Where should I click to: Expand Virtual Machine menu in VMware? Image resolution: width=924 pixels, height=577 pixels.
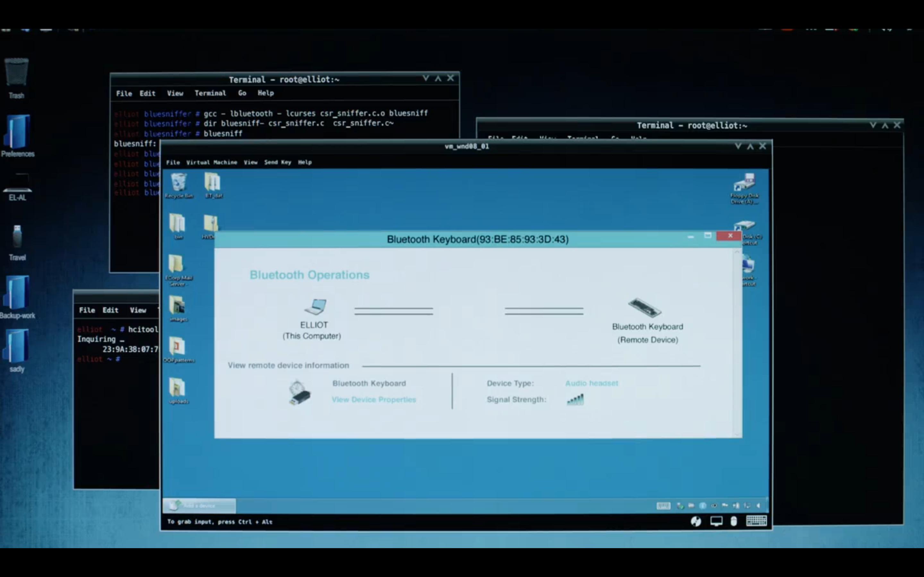tap(211, 162)
